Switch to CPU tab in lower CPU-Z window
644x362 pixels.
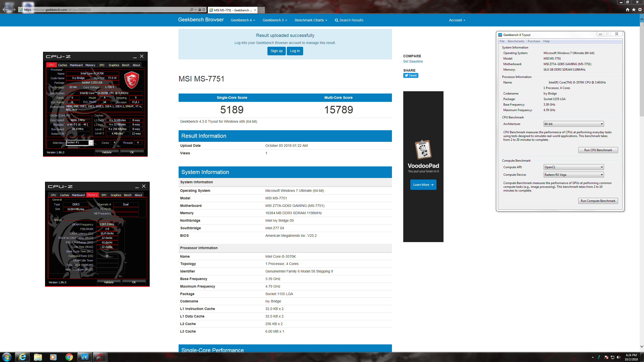(x=53, y=195)
